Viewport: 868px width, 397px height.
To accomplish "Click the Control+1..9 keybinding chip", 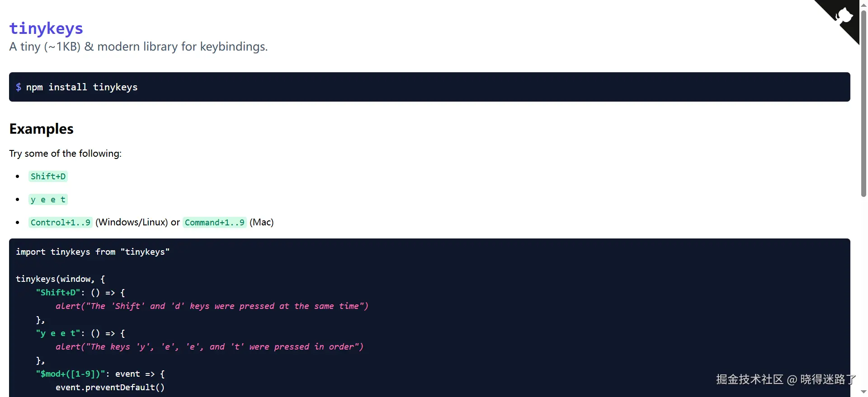I will coord(60,222).
